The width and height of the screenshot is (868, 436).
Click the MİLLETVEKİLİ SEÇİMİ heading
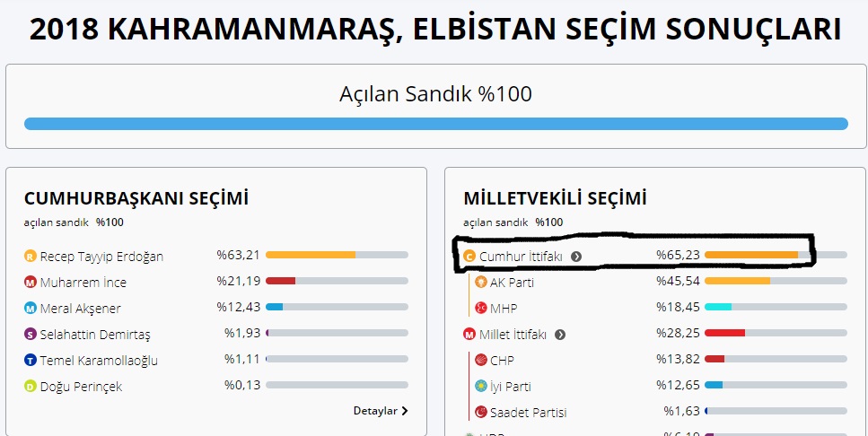tap(556, 198)
